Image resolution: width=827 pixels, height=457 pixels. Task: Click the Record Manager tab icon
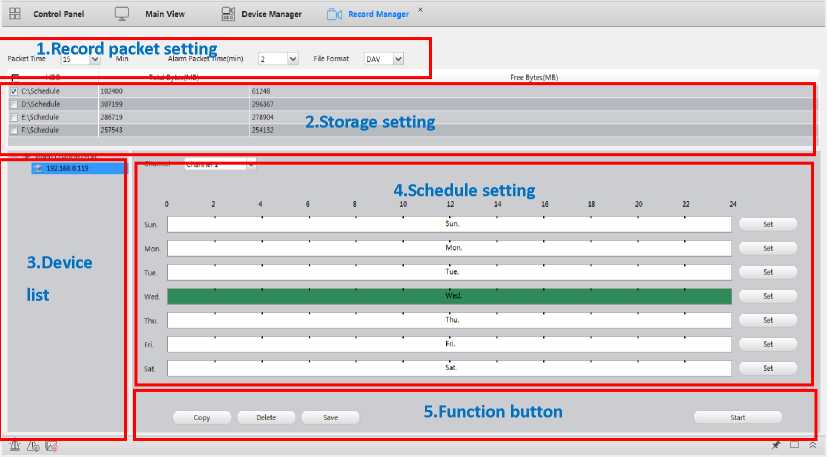(335, 14)
